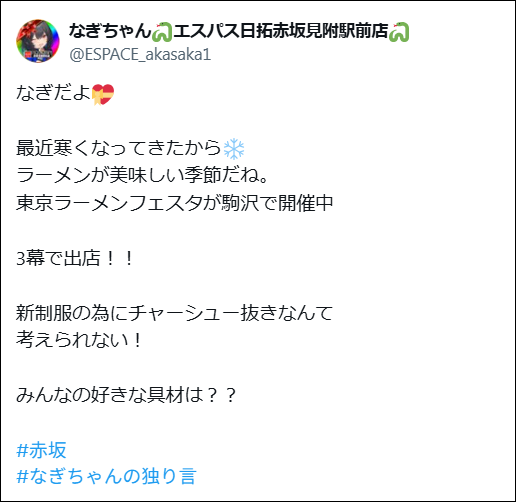The image size is (516, 502).
Task: Open the profile avatar picture
Action: [x=38, y=41]
